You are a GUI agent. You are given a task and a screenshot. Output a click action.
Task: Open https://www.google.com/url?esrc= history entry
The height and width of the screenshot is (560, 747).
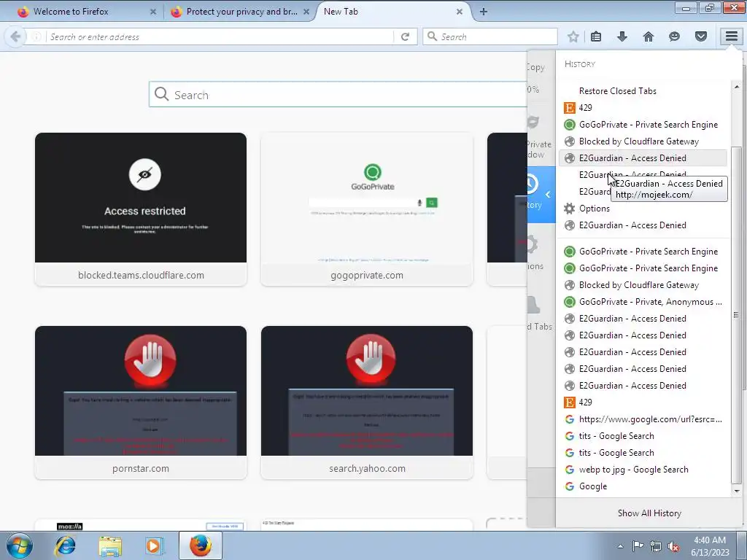pos(643,419)
